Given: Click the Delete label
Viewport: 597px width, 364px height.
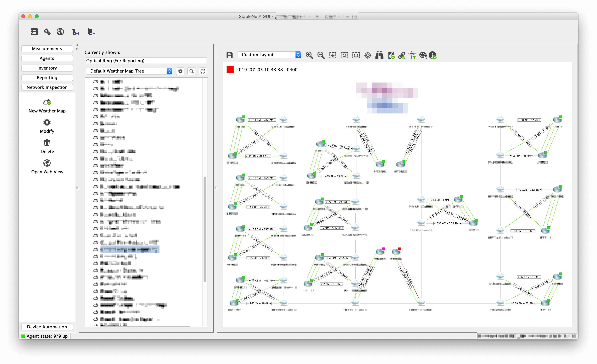Looking at the screenshot, I should coord(47,152).
